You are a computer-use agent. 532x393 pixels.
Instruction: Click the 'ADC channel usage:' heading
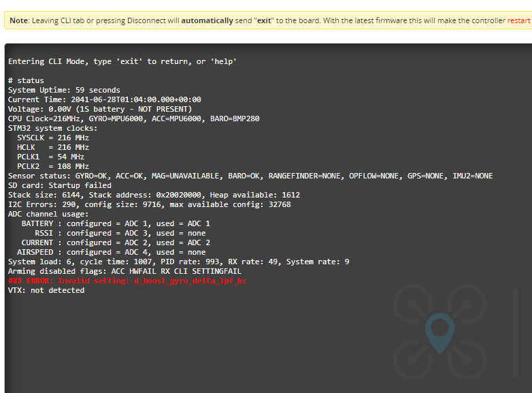[48, 214]
